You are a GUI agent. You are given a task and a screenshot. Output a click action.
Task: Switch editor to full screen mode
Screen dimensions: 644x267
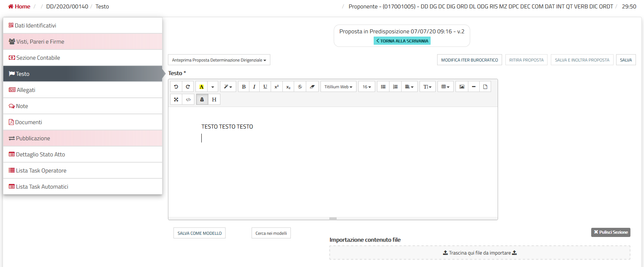(176, 100)
